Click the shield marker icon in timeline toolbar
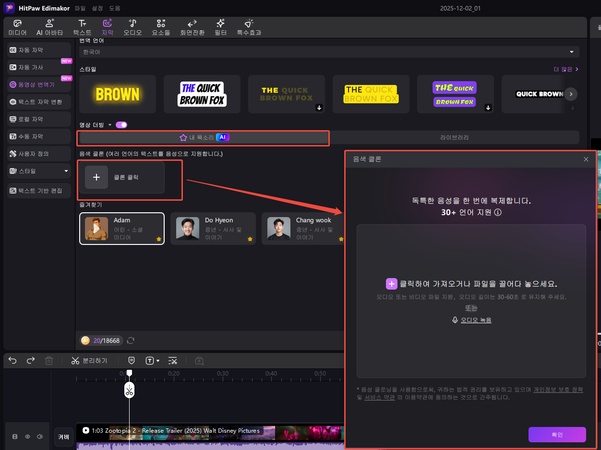The width and height of the screenshot is (601, 450). point(131,361)
